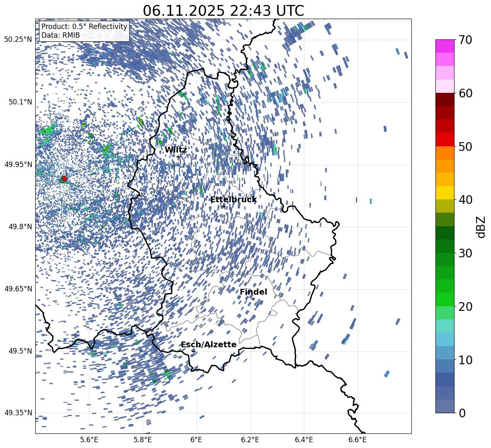This screenshot has width=491, height=448.
Task: Click the 49.65°N latitude label
Action: (18, 289)
